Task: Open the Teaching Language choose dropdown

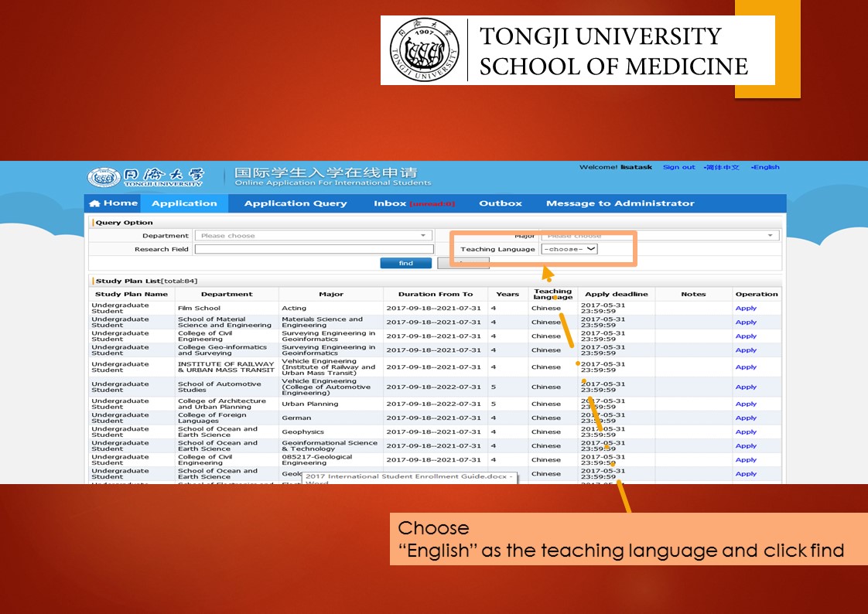Action: pyautogui.click(x=569, y=249)
